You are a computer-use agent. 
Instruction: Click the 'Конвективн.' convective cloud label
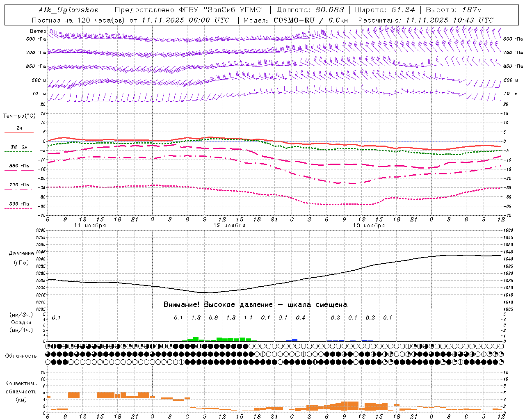coord(21,383)
